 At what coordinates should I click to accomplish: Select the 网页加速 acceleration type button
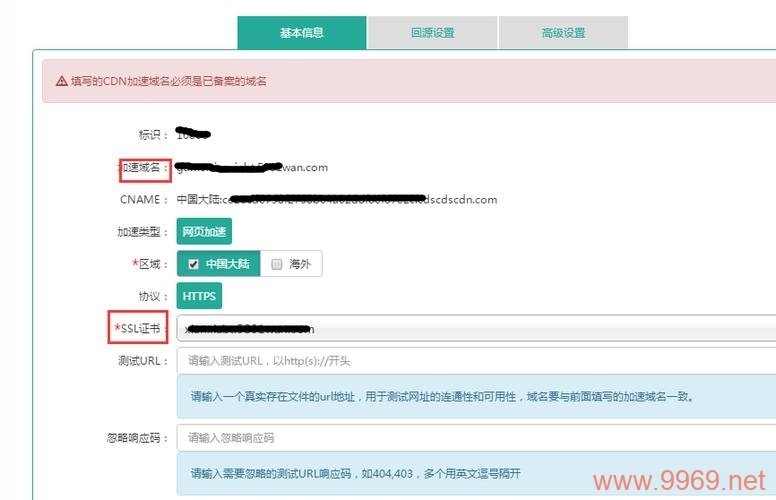coord(204,232)
